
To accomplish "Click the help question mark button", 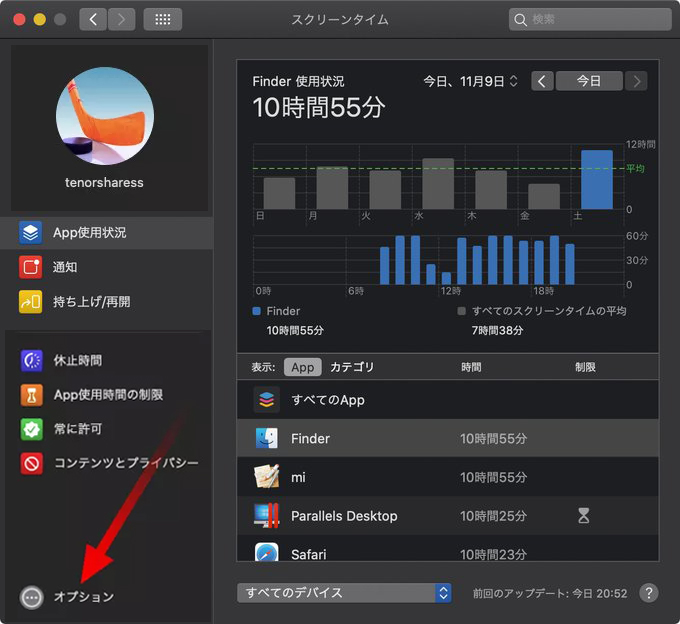I will pos(648,593).
